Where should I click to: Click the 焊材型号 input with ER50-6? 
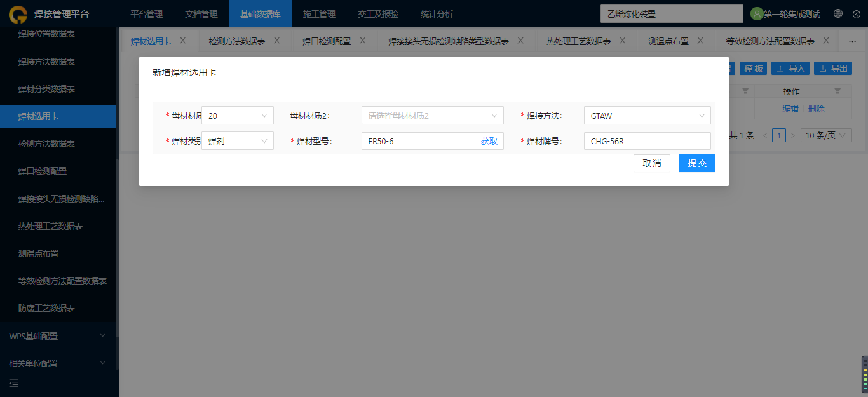click(x=433, y=141)
